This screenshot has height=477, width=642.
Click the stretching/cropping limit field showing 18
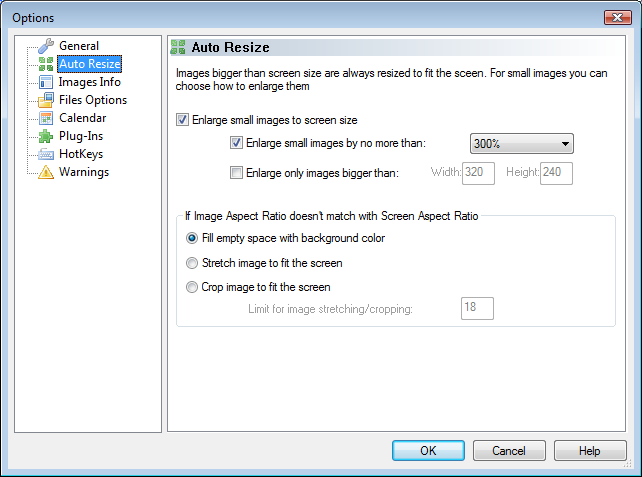(x=477, y=308)
